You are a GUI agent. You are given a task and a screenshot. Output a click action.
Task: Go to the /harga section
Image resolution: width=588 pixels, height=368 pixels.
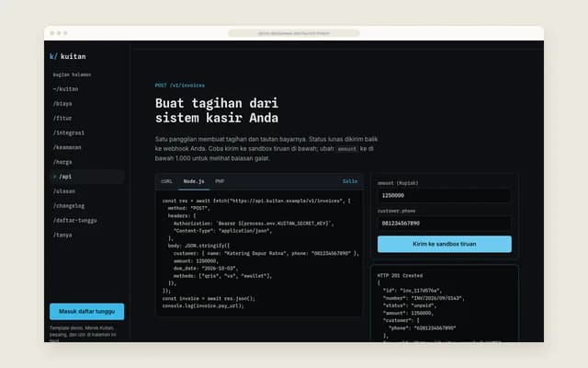(62, 162)
